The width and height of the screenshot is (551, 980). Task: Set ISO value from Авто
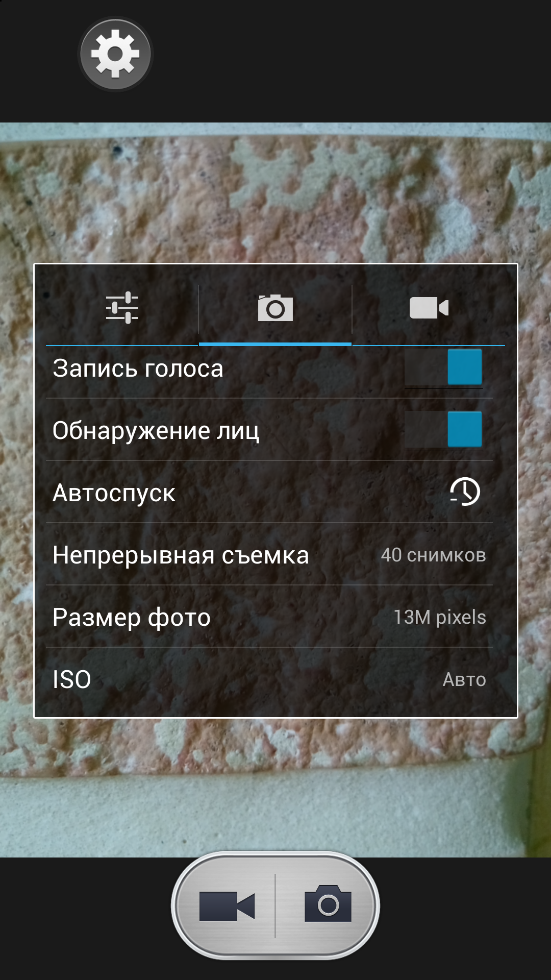(464, 679)
